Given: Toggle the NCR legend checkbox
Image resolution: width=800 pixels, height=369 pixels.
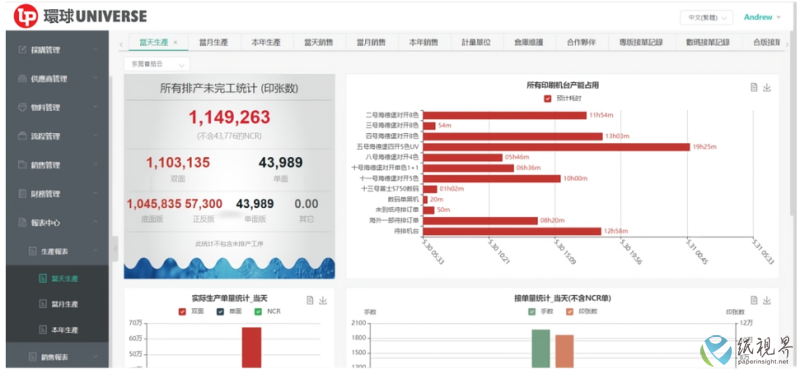Looking at the screenshot, I should pos(258,311).
